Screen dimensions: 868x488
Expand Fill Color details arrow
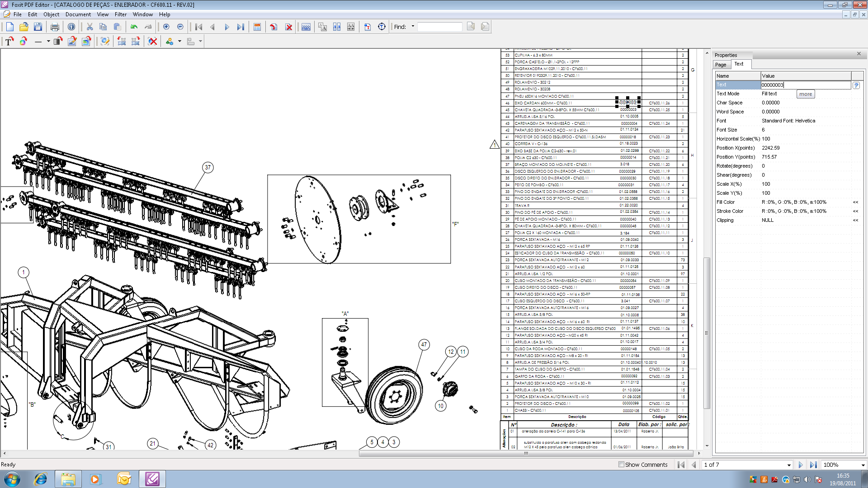point(855,202)
